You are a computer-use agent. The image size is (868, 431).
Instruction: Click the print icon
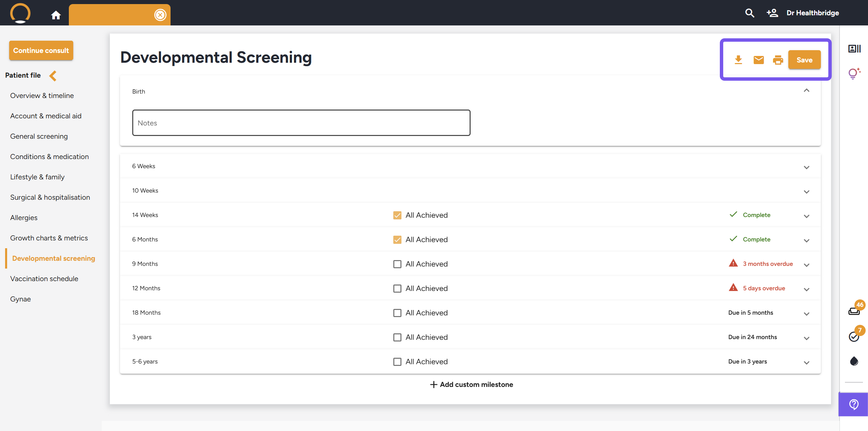pyautogui.click(x=778, y=60)
